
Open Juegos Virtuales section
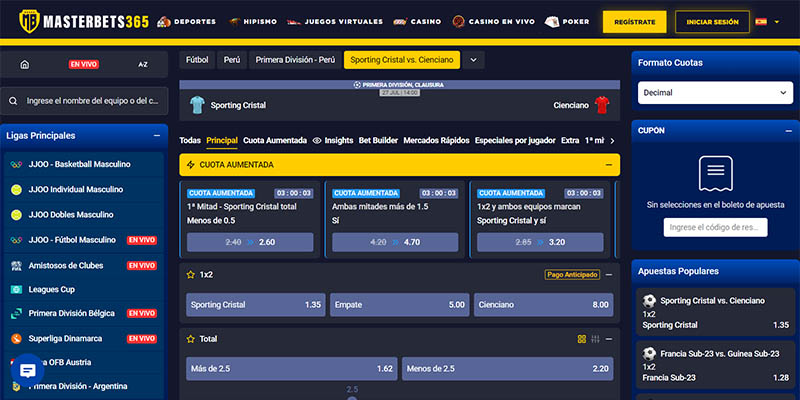coord(335,21)
